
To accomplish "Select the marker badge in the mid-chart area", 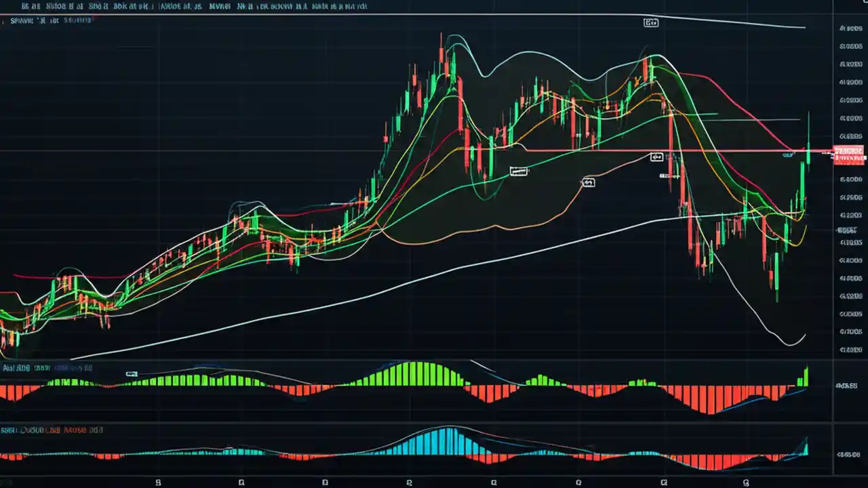I will coord(589,182).
